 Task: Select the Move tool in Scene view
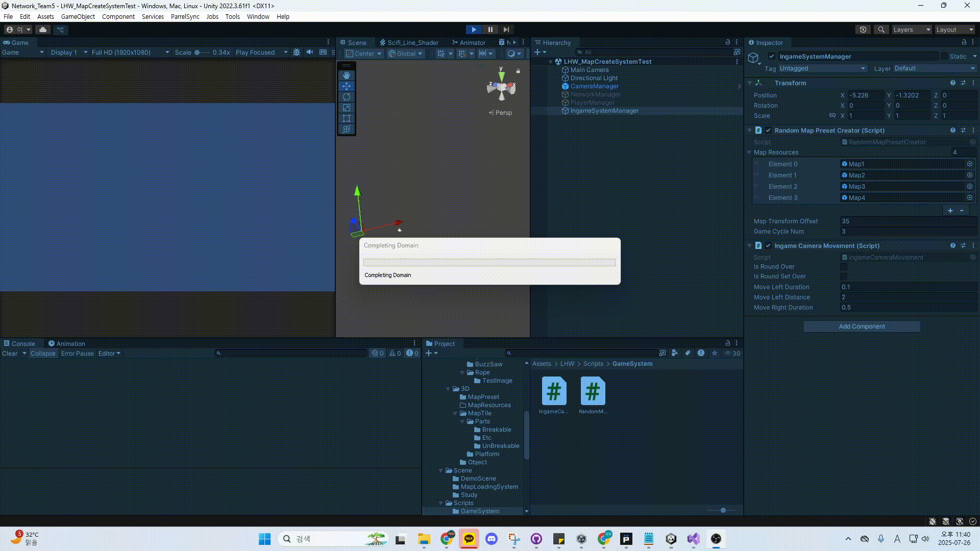click(x=347, y=86)
